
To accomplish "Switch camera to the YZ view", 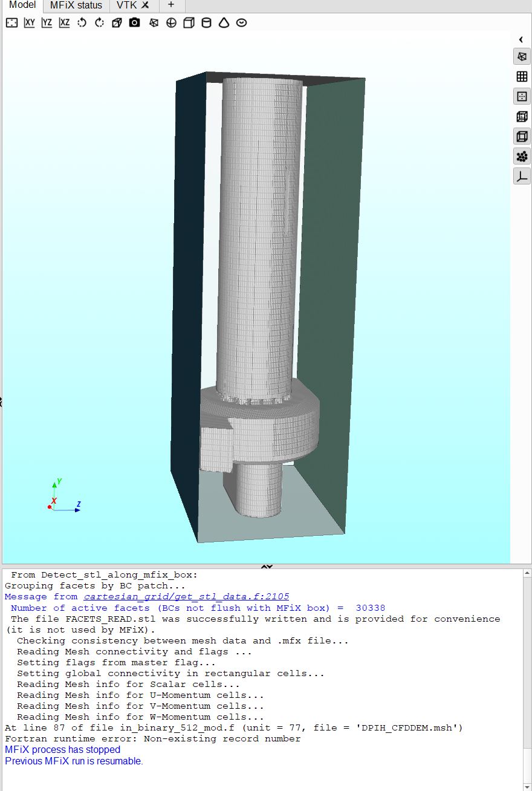I will (x=47, y=23).
